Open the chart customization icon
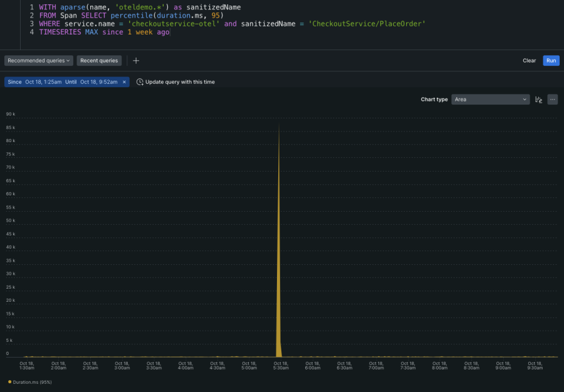This screenshot has width=564, height=392. [538, 100]
